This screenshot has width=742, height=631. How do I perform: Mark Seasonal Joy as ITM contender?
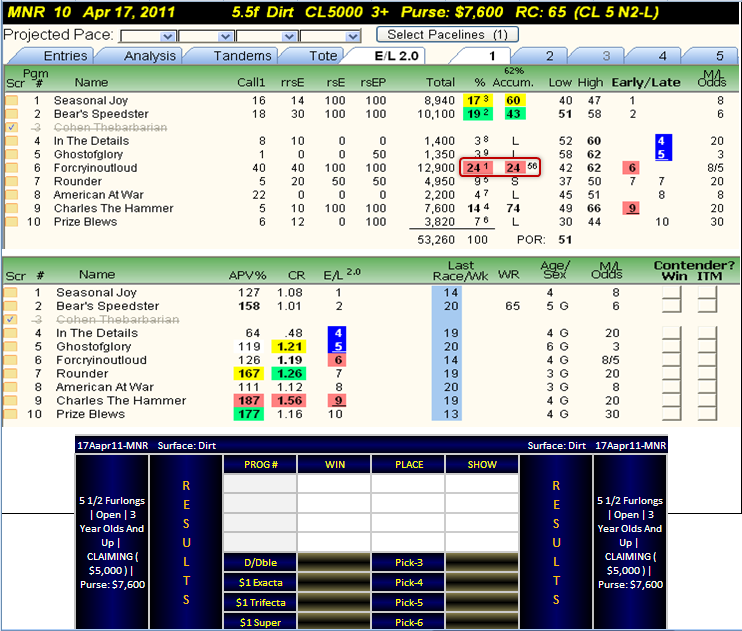tap(707, 293)
